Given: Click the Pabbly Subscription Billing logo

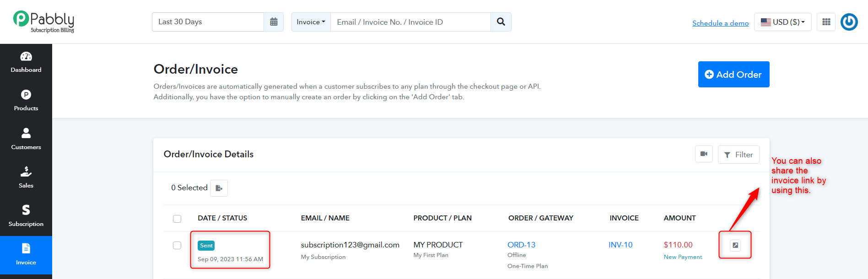Looking at the screenshot, I should click(44, 21).
